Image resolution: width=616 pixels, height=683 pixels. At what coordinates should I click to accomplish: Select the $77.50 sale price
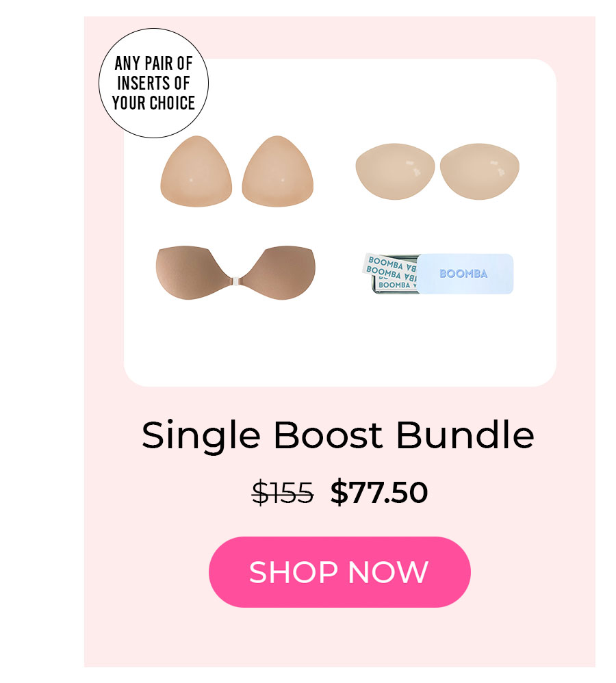pyautogui.click(x=379, y=493)
